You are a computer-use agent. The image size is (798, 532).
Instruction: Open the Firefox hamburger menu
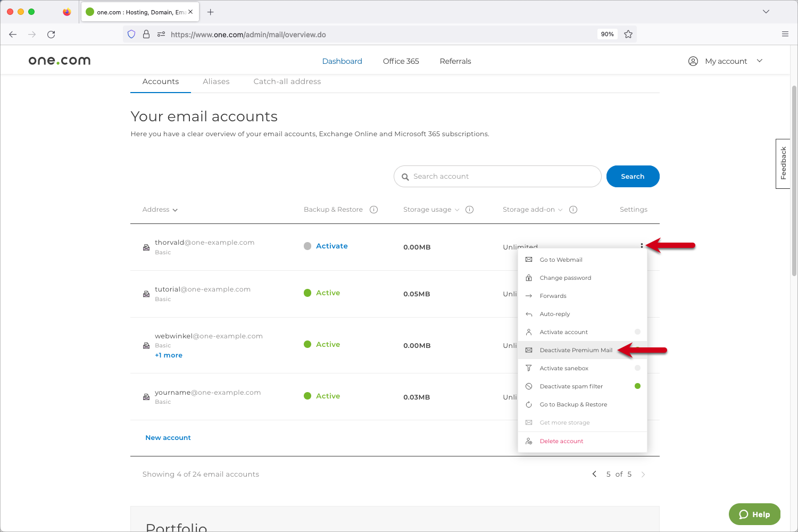(x=785, y=35)
